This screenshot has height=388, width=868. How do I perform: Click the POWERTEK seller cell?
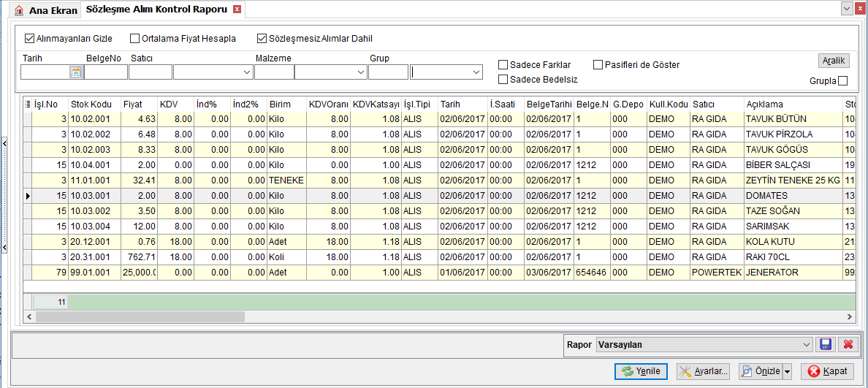[716, 273]
